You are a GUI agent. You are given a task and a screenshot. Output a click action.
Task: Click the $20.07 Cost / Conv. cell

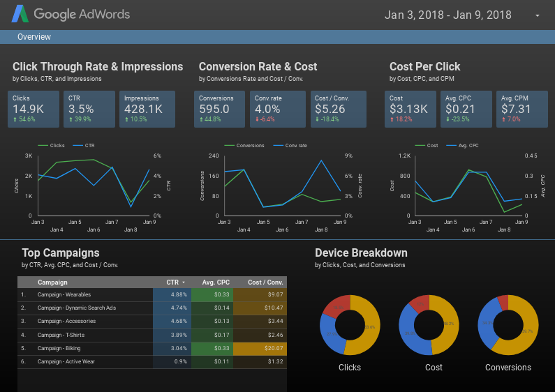tap(260, 349)
